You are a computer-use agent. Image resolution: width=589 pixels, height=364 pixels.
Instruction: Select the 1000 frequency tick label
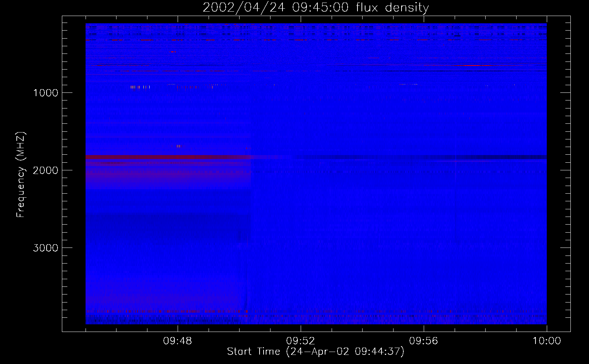(46, 93)
